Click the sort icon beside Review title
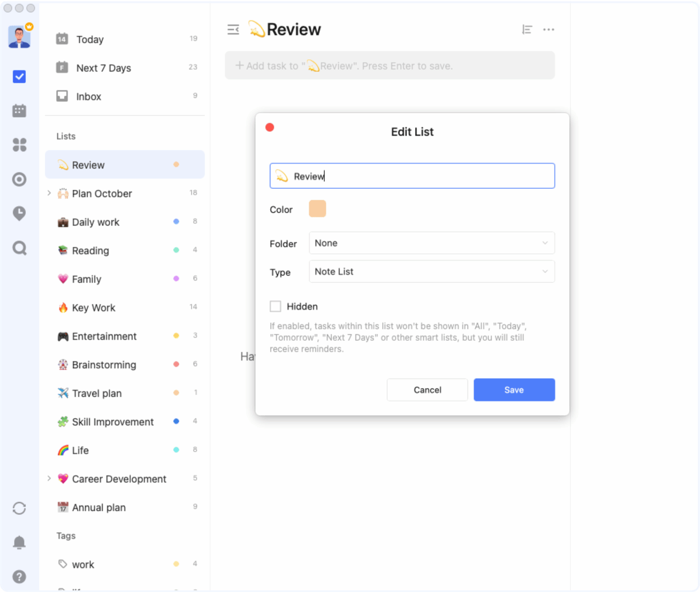 (x=527, y=30)
